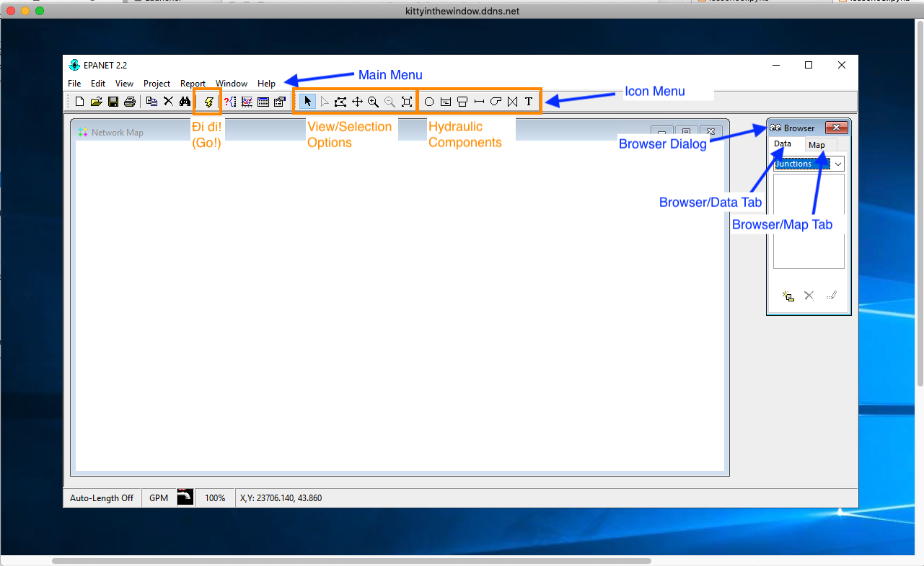
Task: Select the Add Label T tool
Action: [529, 102]
